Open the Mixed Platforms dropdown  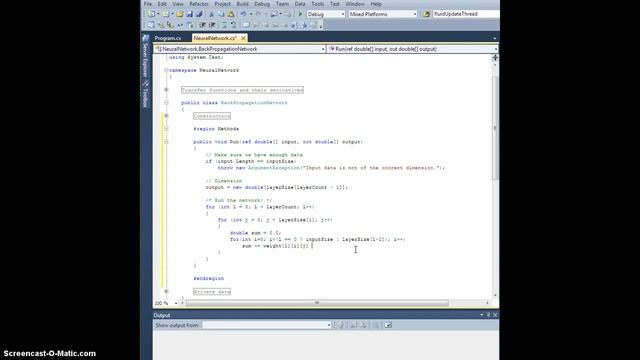pos(415,14)
